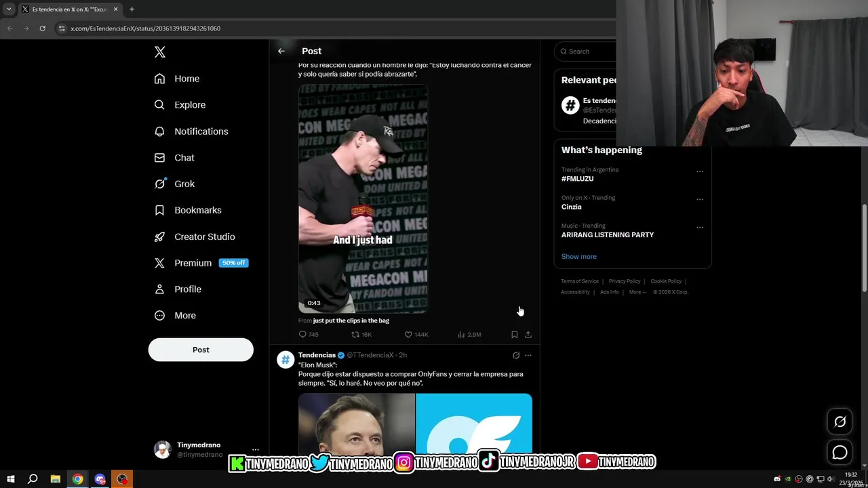
Task: Click the X logo in the sidebar
Action: [160, 52]
